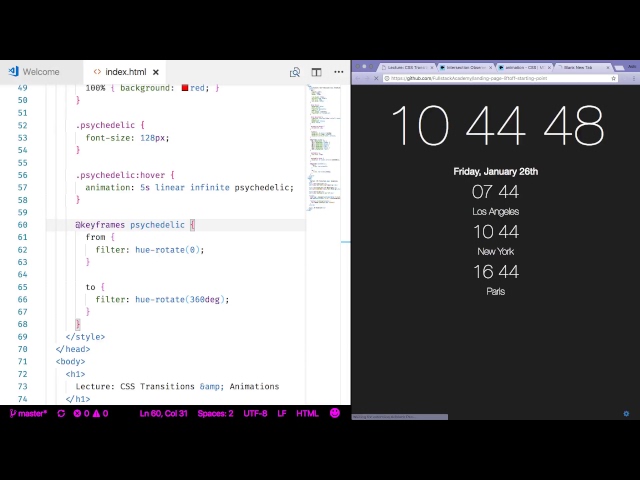
Task: Open the Welcome tab in the editor
Action: 41,72
